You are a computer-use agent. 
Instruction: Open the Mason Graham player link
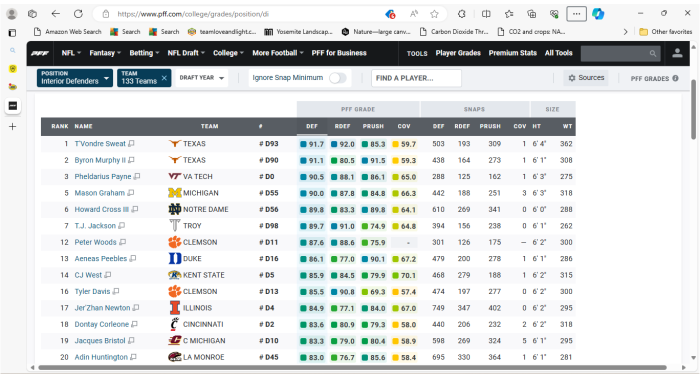100,193
